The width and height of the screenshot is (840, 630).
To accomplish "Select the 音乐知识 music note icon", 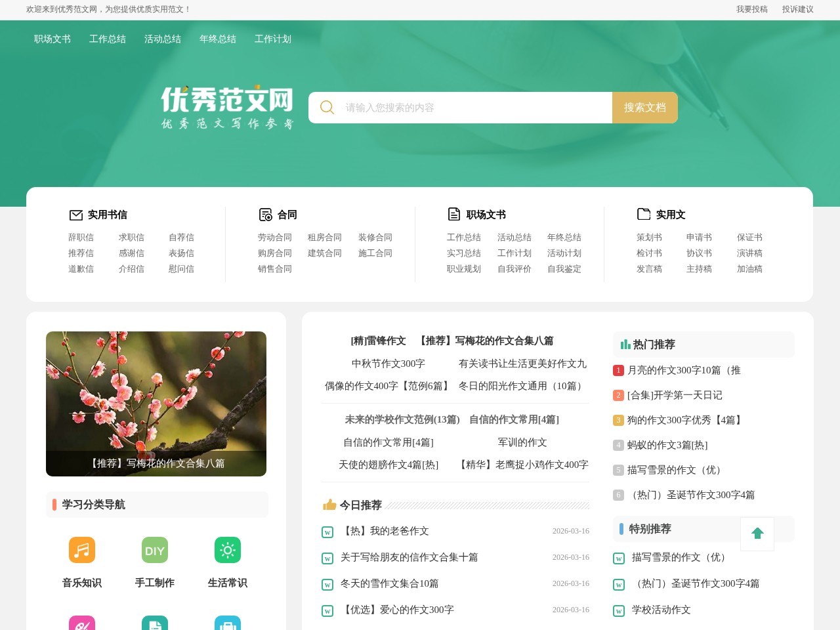I will [81, 550].
